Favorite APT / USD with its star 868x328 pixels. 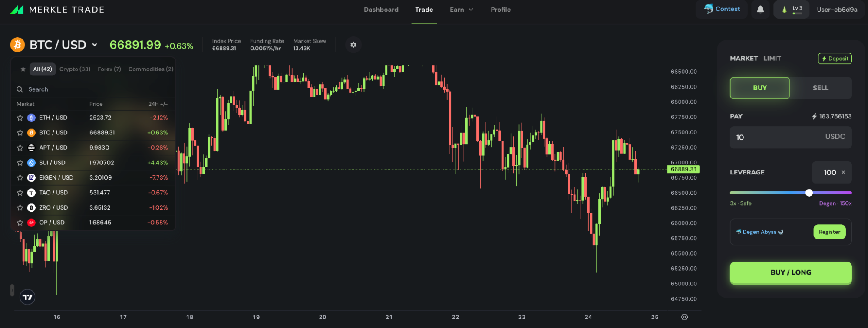pos(20,148)
